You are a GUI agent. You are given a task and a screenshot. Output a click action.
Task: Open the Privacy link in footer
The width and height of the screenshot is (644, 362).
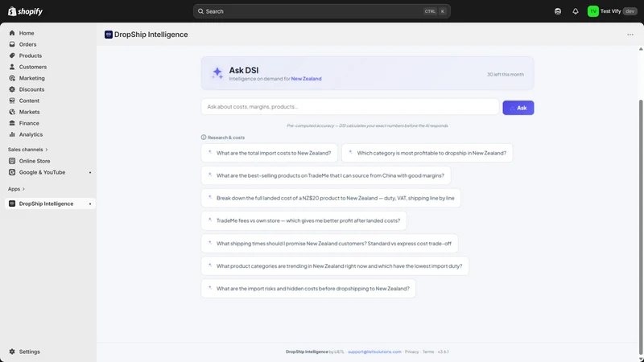pyautogui.click(x=411, y=352)
